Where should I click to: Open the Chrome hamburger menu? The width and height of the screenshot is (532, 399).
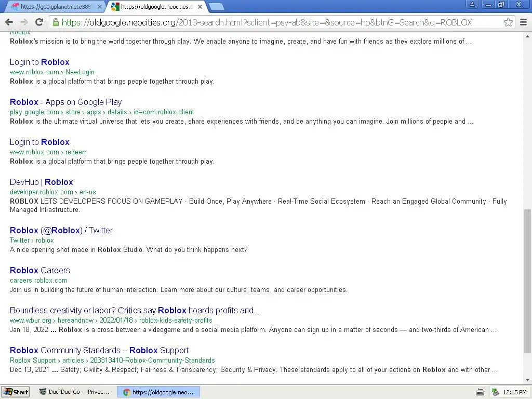(x=524, y=22)
